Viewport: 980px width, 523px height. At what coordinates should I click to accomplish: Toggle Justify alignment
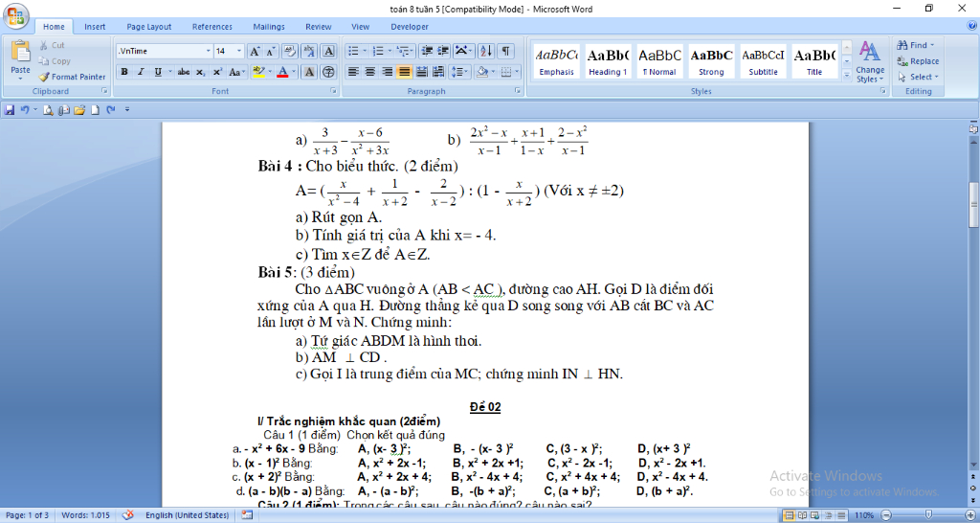coord(405,72)
